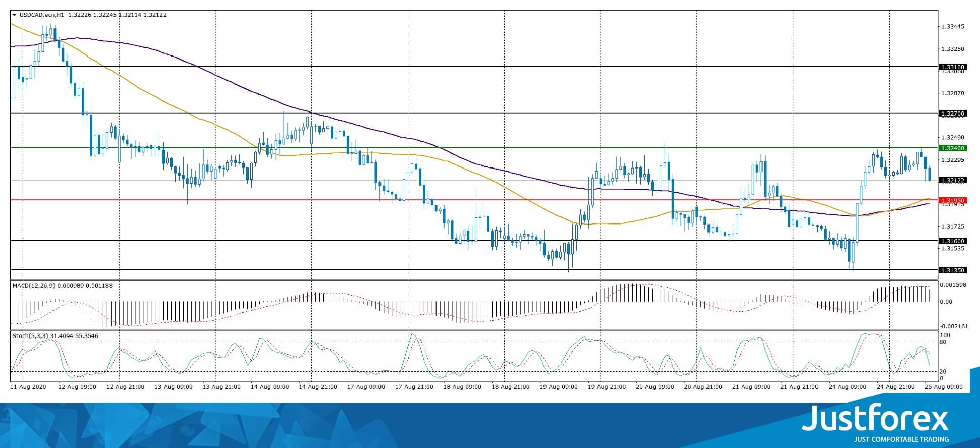Screen dimensions: 980x448
Task: Click the Stoch(5,3,3) indicator label
Action: coord(29,336)
